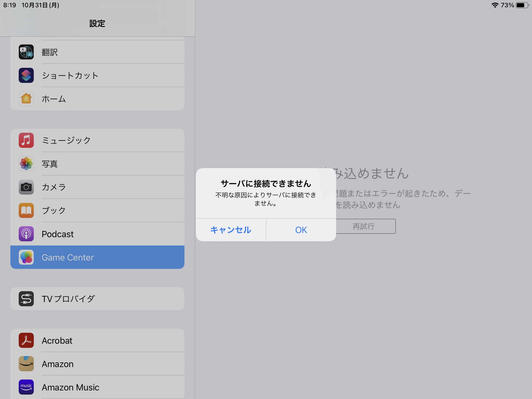Tap the Music (ミュージック) note icon
Viewport: 532px width, 399px height.
26,140
